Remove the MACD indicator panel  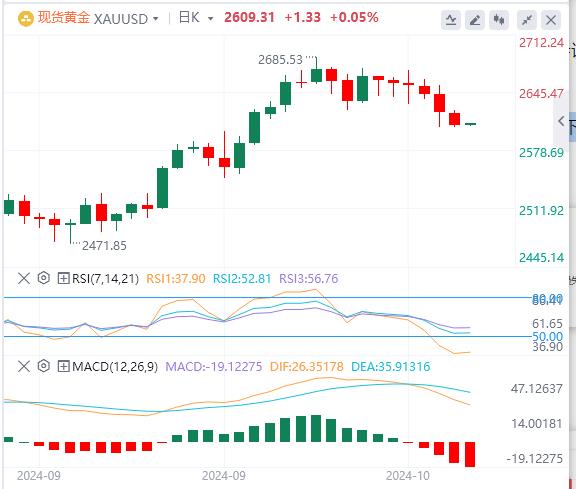[24, 366]
